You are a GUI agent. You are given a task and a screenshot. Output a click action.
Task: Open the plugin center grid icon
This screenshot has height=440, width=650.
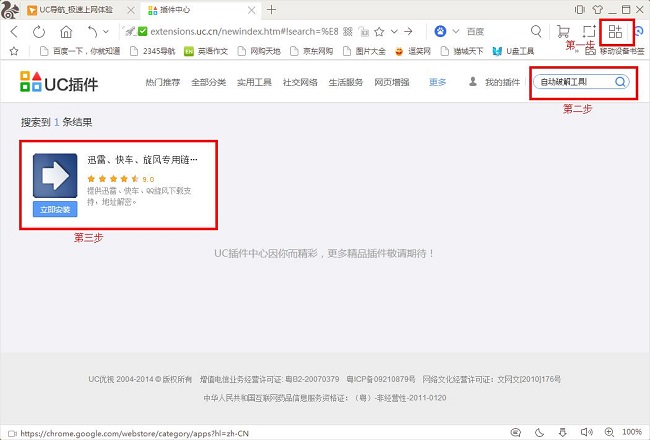point(615,32)
